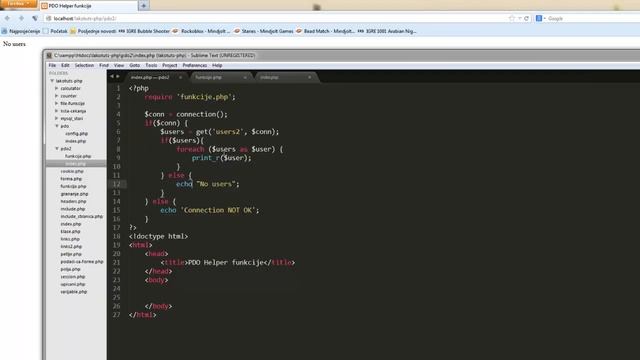Image resolution: width=640 pixels, height=360 pixels.
Task: Open Sublime Text Help menu
Action: coord(217,65)
